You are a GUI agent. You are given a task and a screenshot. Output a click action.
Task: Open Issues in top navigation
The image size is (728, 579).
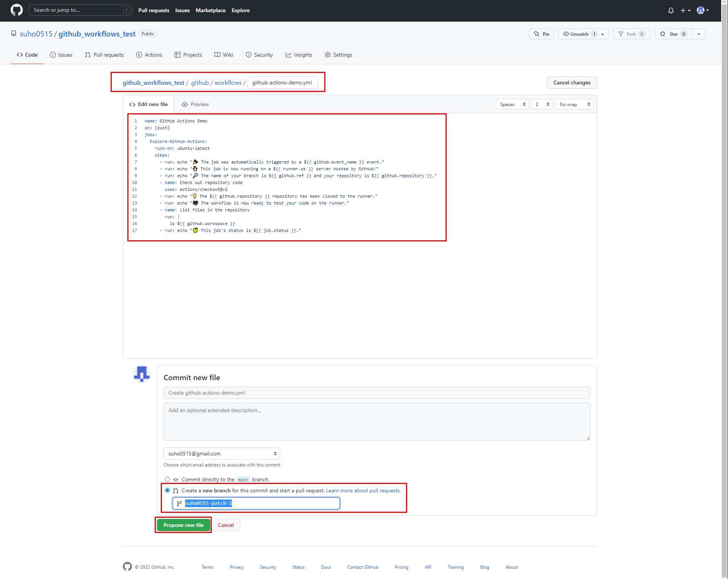click(x=182, y=10)
